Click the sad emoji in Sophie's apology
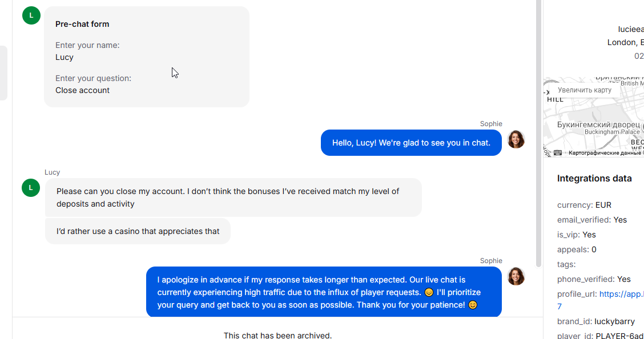644x339 pixels. (429, 292)
